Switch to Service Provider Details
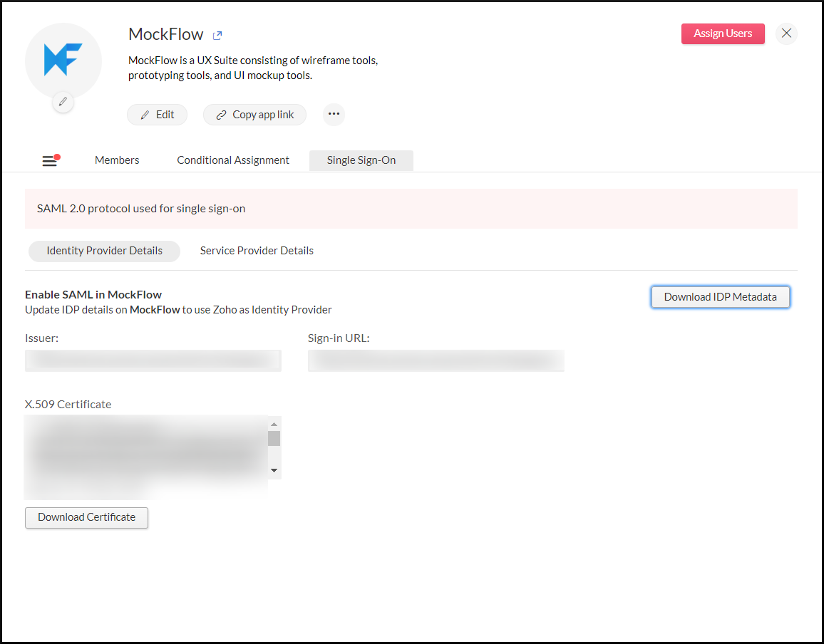 pos(257,250)
